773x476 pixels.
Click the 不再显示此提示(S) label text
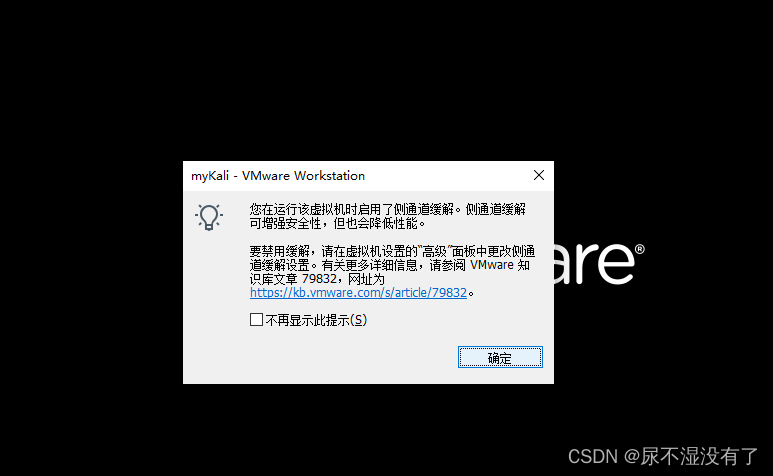point(316,320)
